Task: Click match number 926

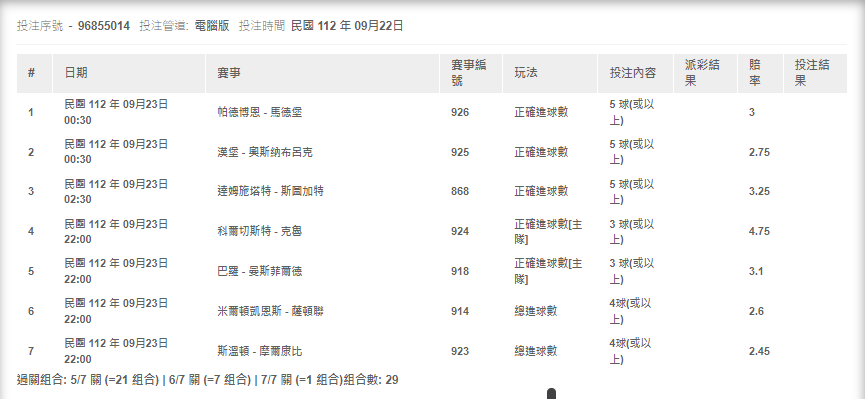Action: coord(460,113)
